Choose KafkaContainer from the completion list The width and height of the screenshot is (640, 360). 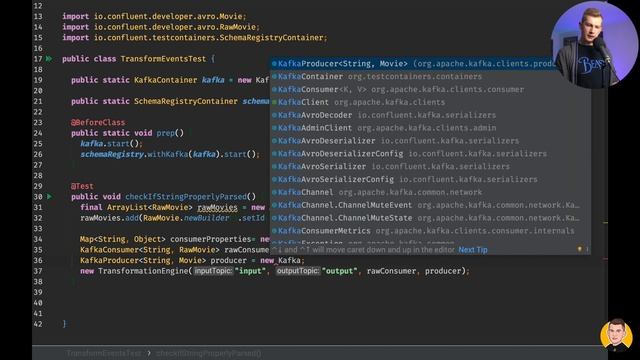[431, 77]
